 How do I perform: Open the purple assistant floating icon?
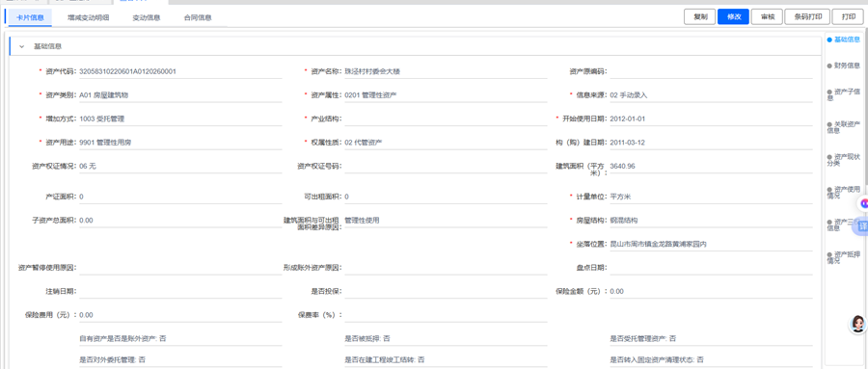[862, 203]
